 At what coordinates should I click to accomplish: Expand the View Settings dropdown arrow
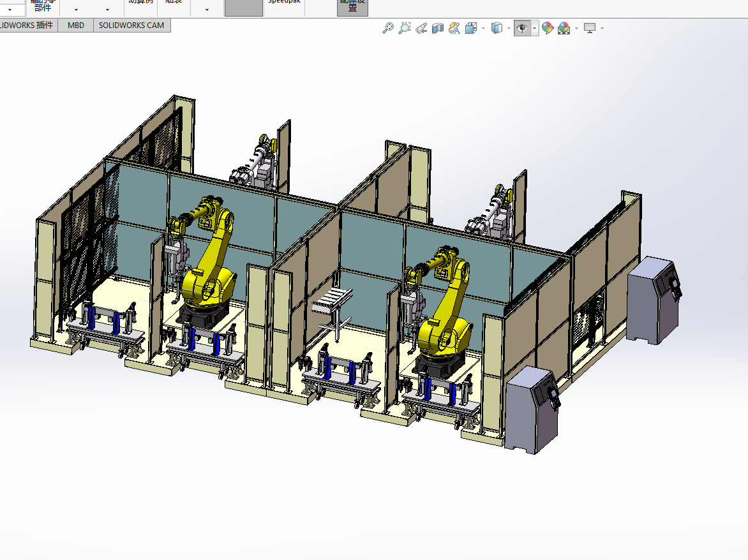tap(602, 29)
